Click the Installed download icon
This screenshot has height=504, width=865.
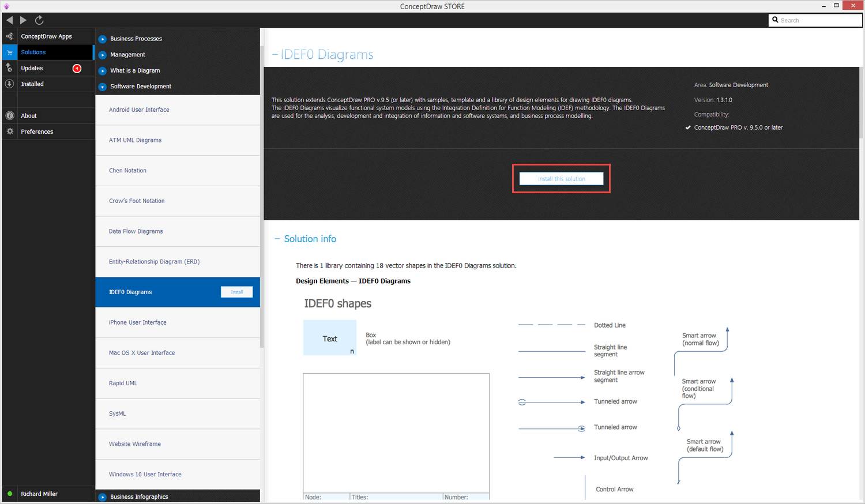[9, 84]
